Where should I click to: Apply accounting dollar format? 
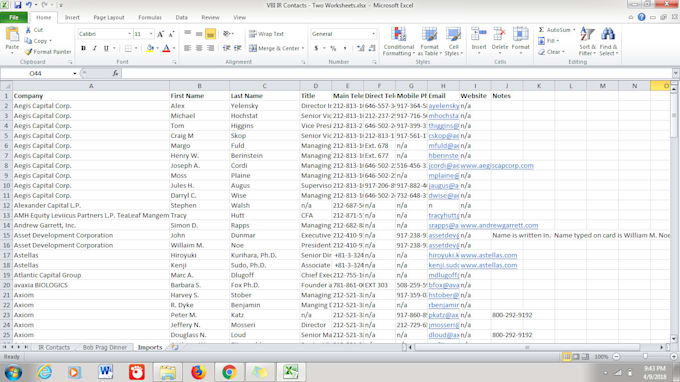point(316,48)
